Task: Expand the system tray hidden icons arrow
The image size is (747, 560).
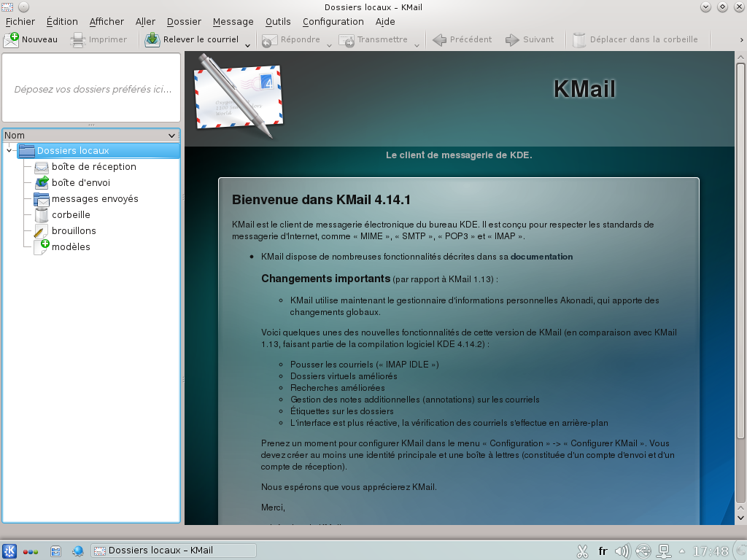Action: tap(682, 551)
